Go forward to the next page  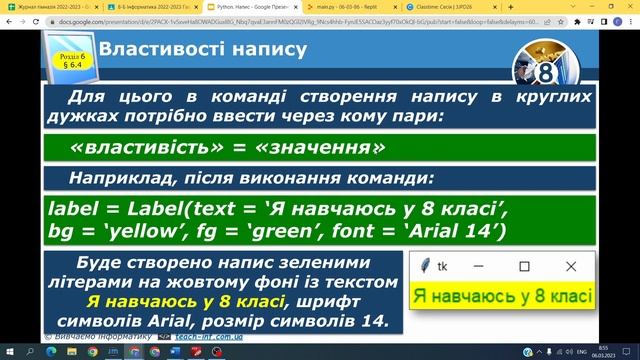point(22,22)
